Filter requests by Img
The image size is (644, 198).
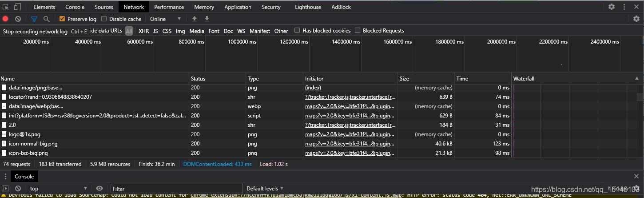coord(180,31)
